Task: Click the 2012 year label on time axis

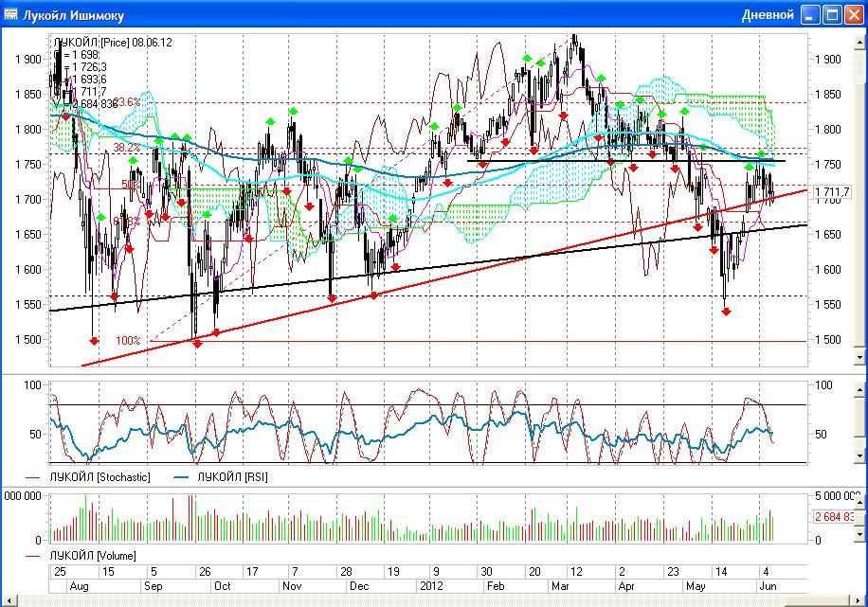Action: pos(431,586)
